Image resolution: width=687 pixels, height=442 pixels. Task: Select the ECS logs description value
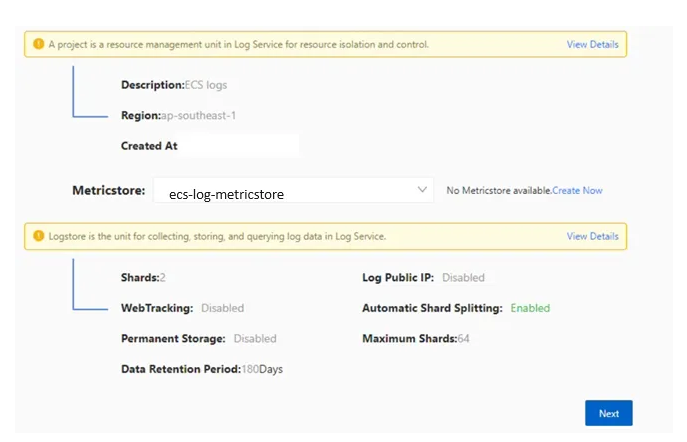coord(206,85)
